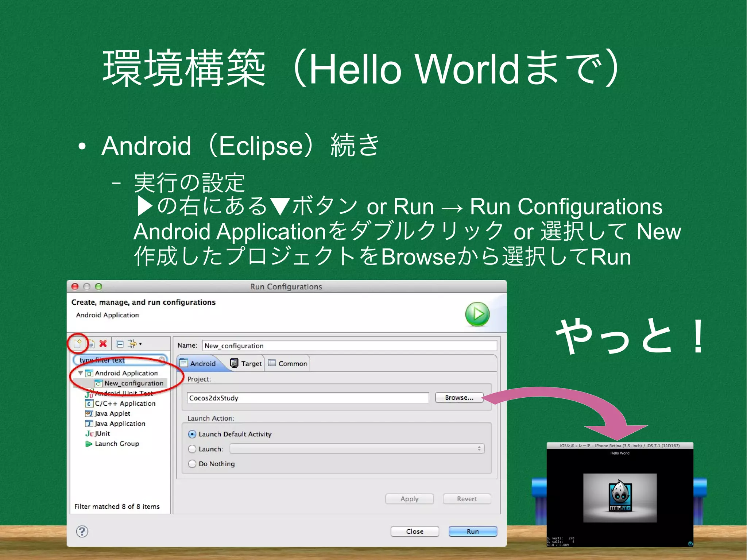Image resolution: width=747 pixels, height=560 pixels.
Task: Click the Project field containing Cocos2dxStudy
Action: pos(308,398)
